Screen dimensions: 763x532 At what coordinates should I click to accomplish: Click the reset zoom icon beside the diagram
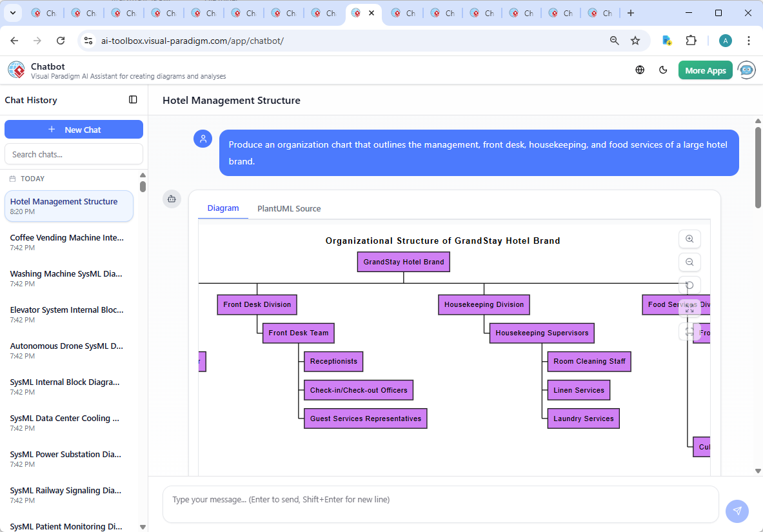[x=689, y=284]
